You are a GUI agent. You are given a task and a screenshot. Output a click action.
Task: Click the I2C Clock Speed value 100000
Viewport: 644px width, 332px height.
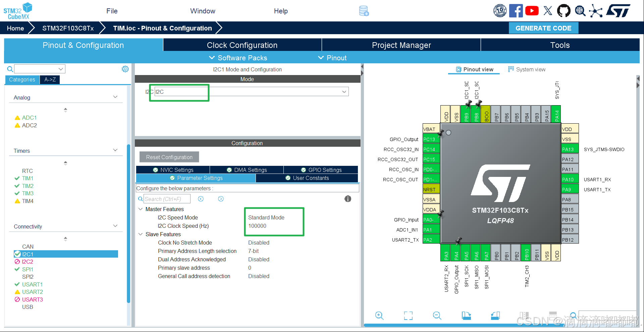(x=257, y=226)
